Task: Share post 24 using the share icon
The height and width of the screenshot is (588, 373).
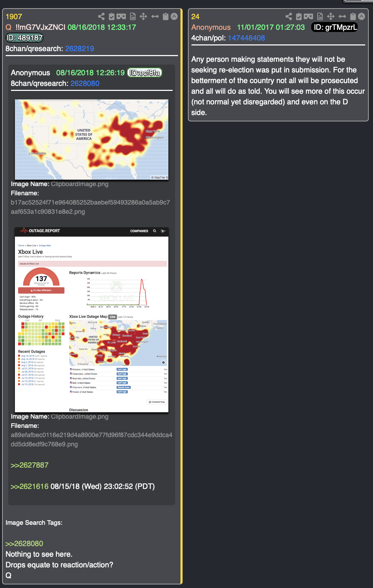Action: pyautogui.click(x=289, y=16)
